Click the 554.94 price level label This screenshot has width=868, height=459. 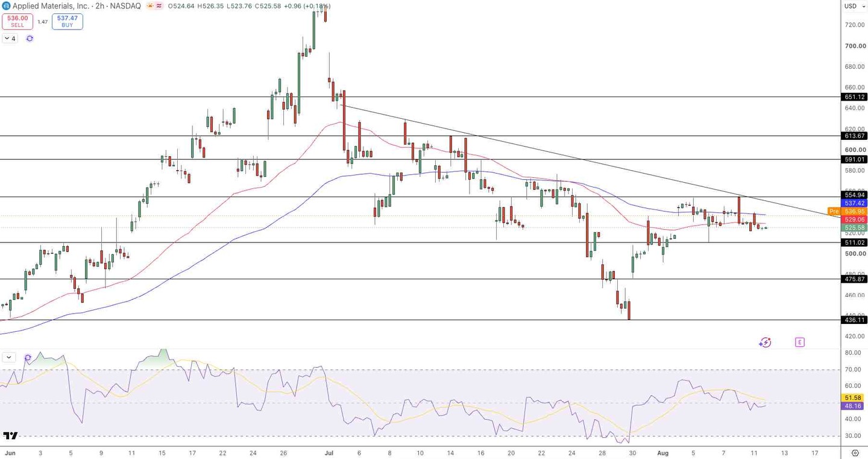[855, 195]
